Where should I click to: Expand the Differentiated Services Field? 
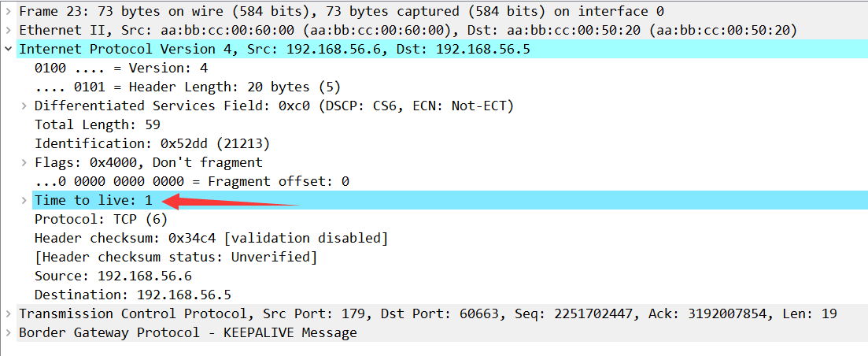(24, 106)
